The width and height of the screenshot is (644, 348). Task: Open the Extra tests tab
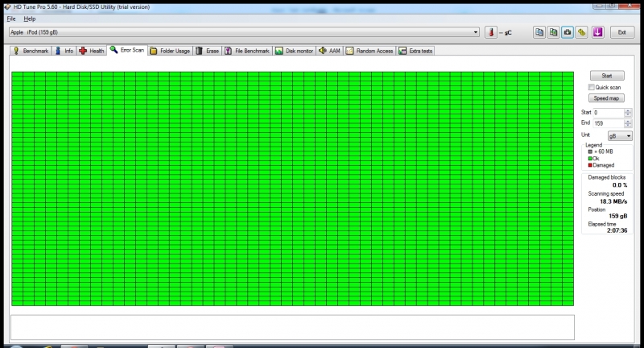[415, 51]
